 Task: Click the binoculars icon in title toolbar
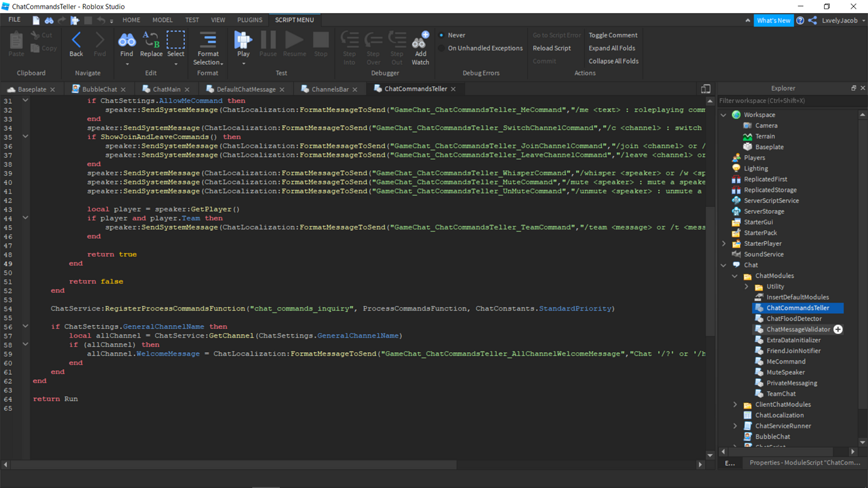click(x=49, y=20)
